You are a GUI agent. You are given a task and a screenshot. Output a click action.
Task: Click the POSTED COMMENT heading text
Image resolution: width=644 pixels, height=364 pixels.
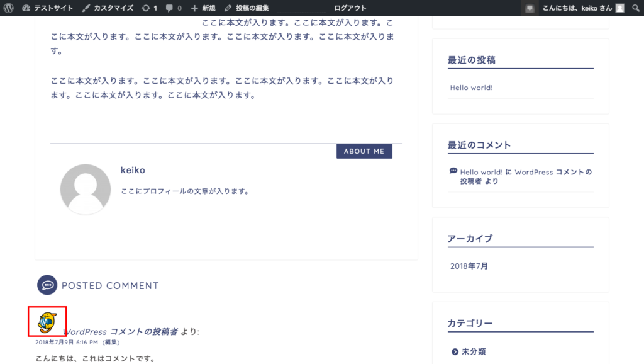pos(110,285)
